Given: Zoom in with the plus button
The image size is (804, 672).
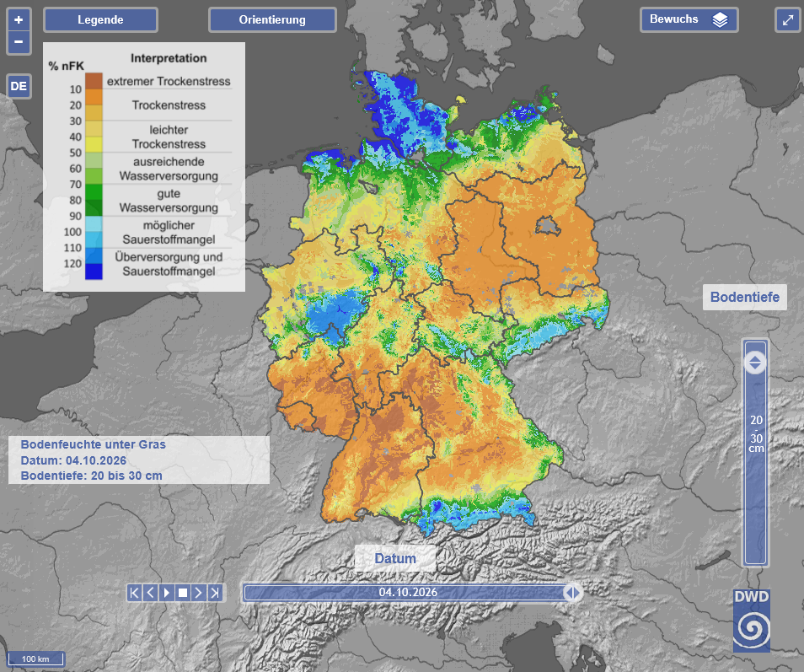Looking at the screenshot, I should [19, 20].
